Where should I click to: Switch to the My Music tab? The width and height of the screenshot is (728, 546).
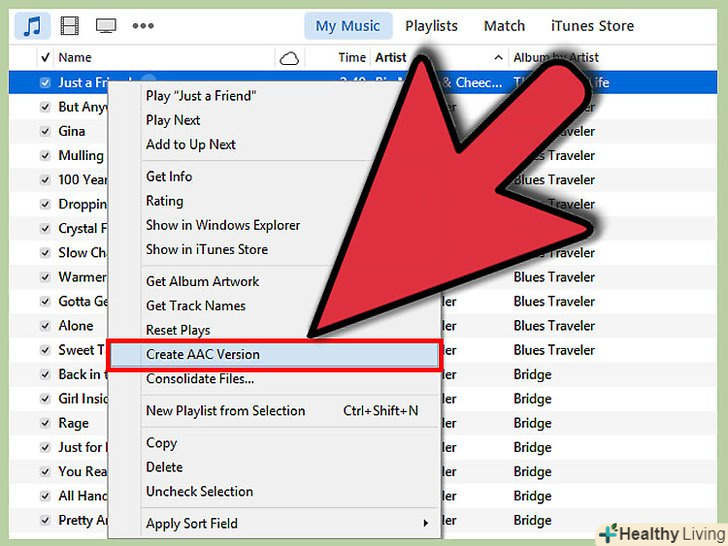[348, 26]
